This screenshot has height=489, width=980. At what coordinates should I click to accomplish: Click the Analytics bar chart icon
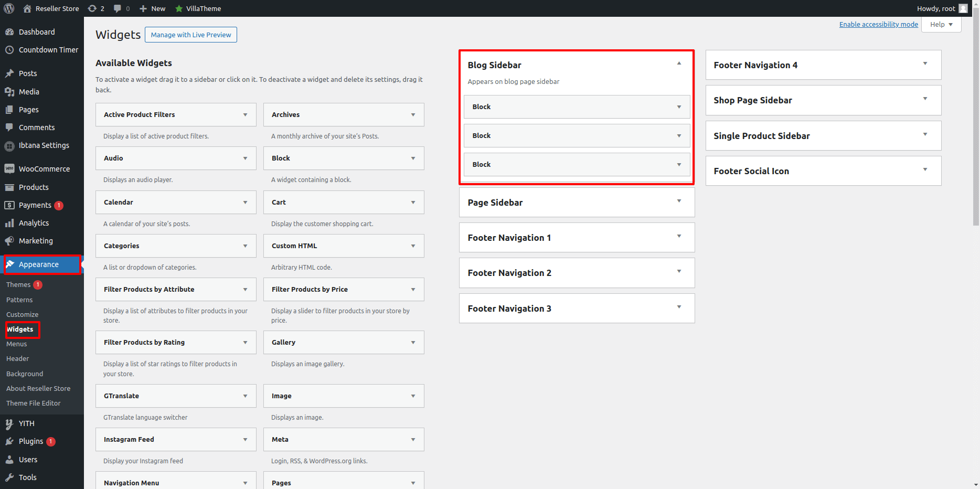pos(9,223)
